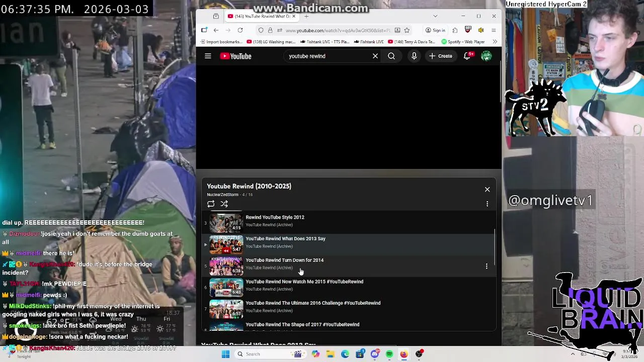Go to YouTube home via logo

click(235, 56)
